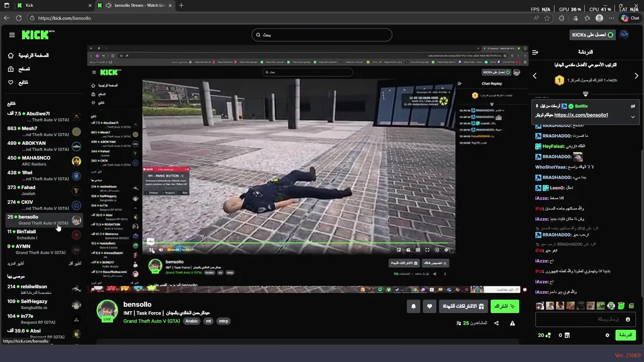
Task: Show next leaderboard slide with right arrow
Action: (x=636, y=76)
